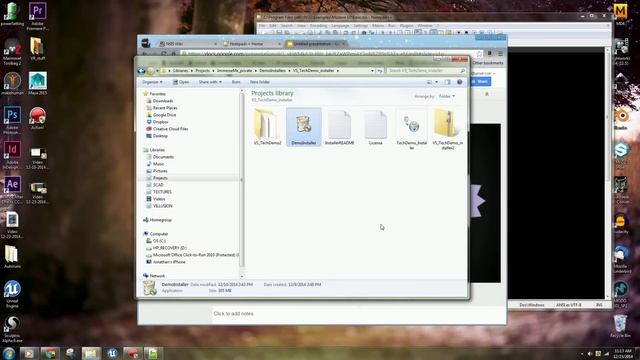Open the Adobe InDesign desktop shortcut
Image resolution: width=640 pixels, height=360 pixels.
point(12,155)
